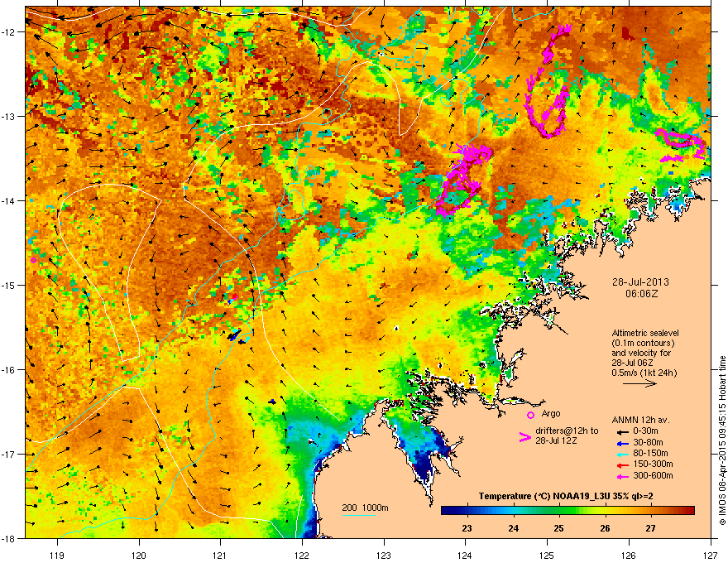Select the black 0-30m arrow legend icon

622,432
